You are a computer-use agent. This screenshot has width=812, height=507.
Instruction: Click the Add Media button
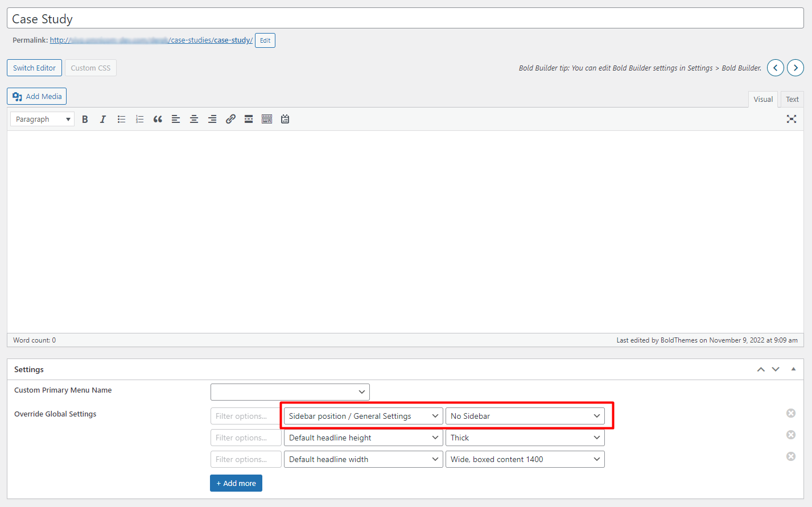pyautogui.click(x=36, y=96)
